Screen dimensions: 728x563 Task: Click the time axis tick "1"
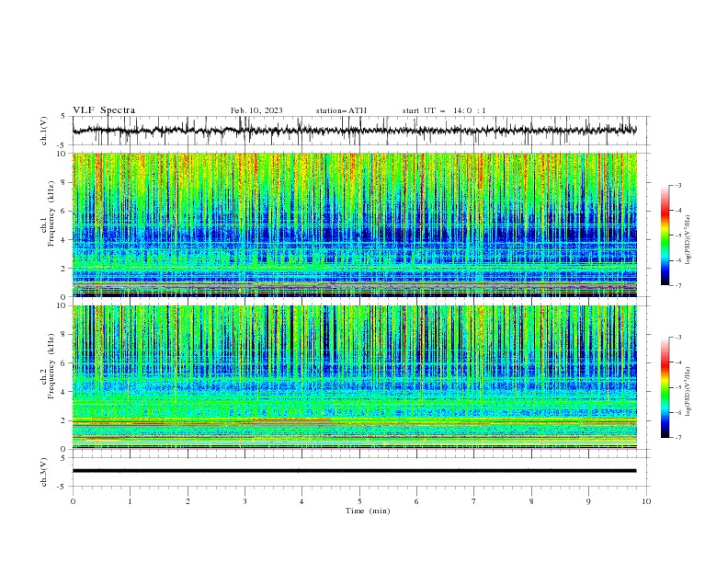[x=130, y=501]
